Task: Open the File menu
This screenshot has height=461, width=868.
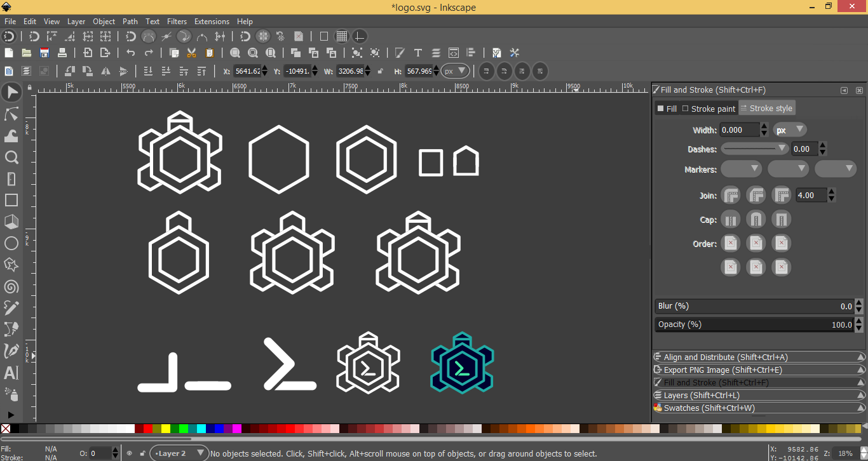Action: pyautogui.click(x=10, y=22)
